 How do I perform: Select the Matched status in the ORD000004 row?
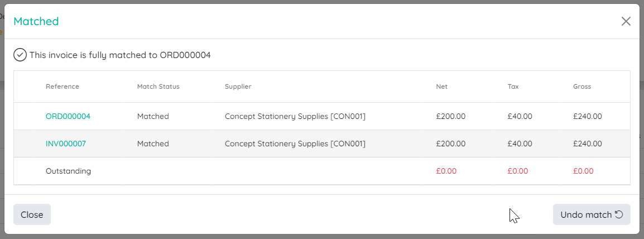(x=153, y=116)
